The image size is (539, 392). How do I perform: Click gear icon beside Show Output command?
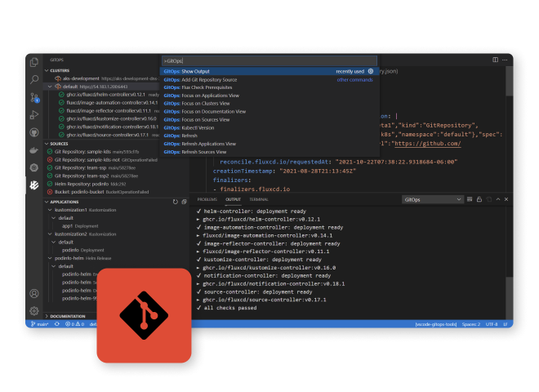371,71
